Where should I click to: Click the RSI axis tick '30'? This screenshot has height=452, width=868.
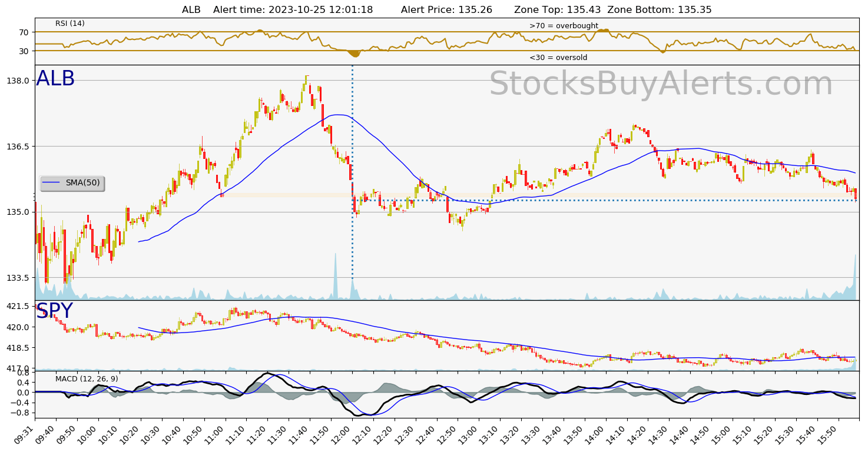[24, 51]
